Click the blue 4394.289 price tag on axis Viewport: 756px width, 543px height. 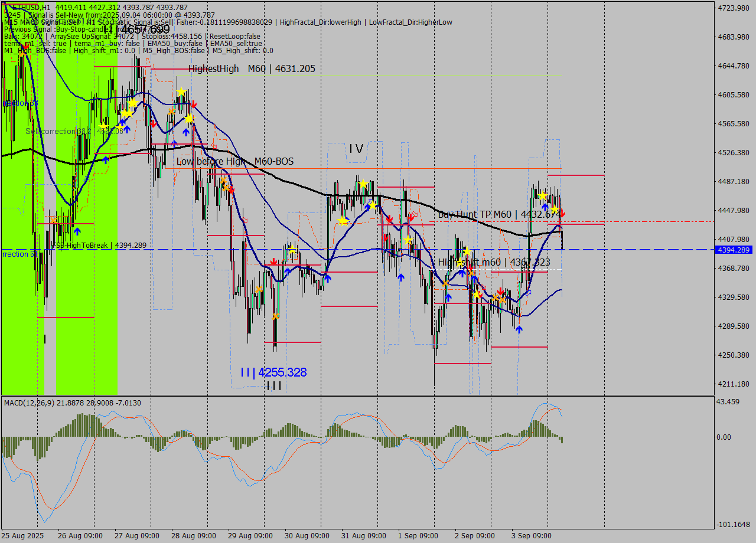(733, 250)
